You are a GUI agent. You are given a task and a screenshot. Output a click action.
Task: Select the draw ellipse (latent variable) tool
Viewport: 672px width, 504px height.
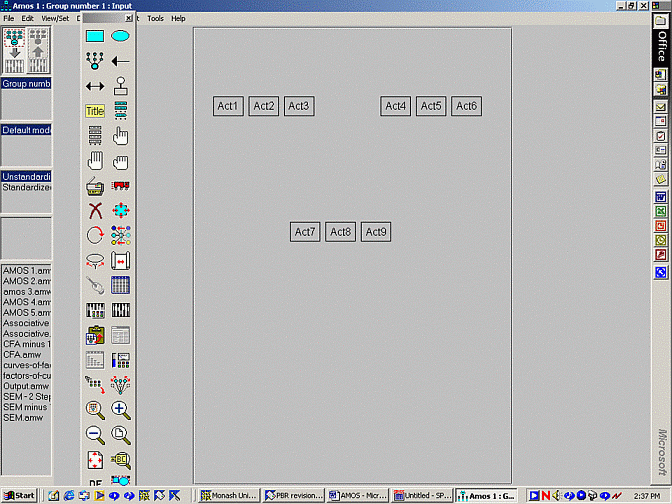pos(120,36)
